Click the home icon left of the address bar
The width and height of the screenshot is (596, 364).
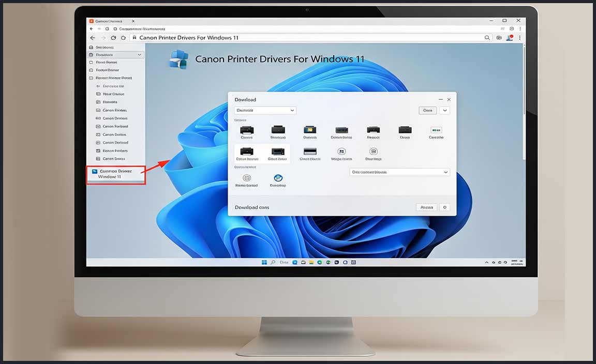coord(123,38)
